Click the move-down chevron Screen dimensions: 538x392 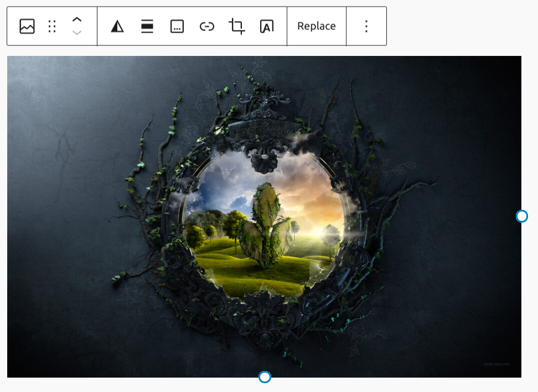(x=77, y=32)
